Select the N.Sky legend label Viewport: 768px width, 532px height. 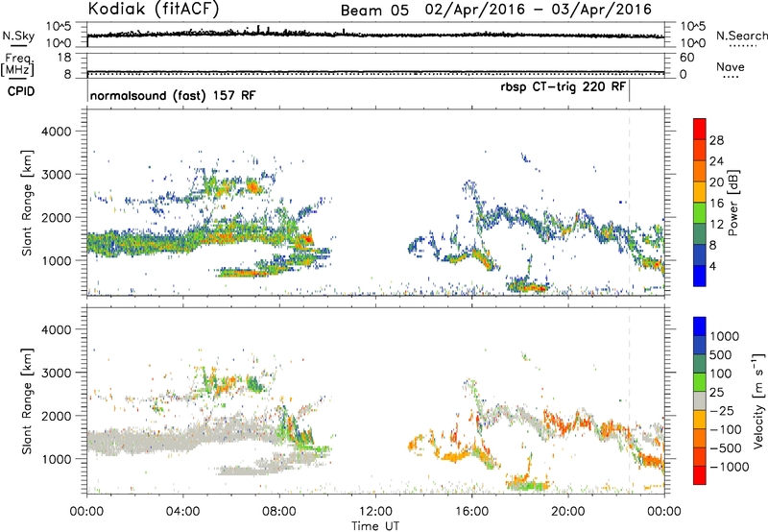(18, 36)
